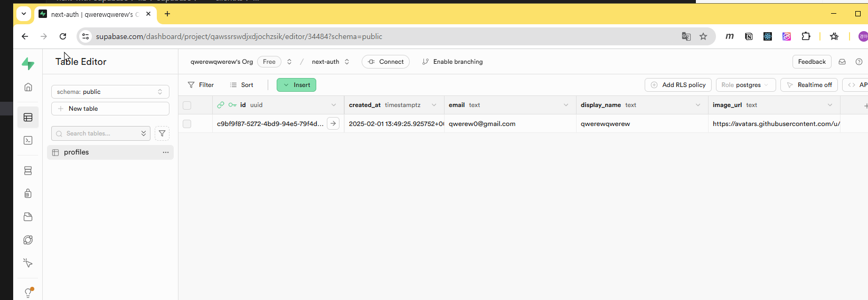Open the Storage icon in sidebar
Image resolution: width=868 pixels, height=300 pixels.
(28, 217)
